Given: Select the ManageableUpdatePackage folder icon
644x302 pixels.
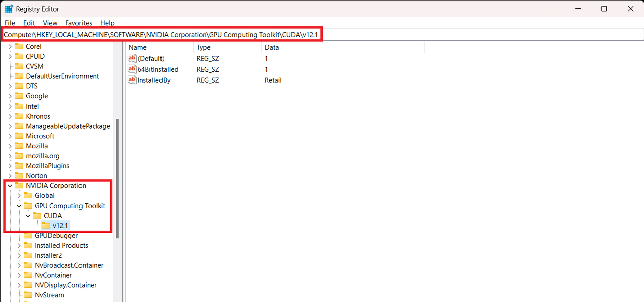Looking at the screenshot, I should point(19,126).
